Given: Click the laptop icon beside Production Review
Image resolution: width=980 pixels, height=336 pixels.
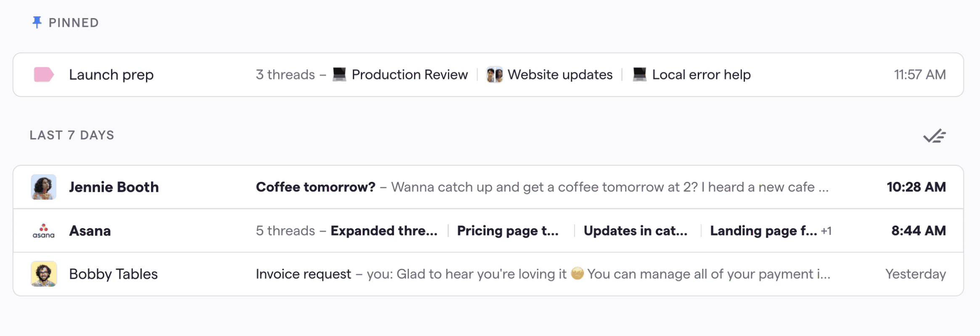Looking at the screenshot, I should coord(339,74).
